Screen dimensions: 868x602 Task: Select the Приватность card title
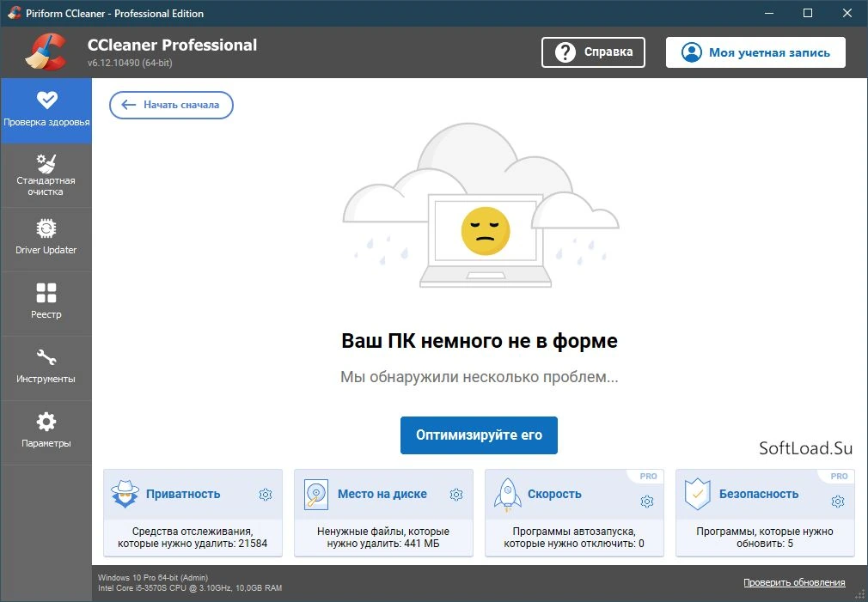pyautogui.click(x=183, y=494)
